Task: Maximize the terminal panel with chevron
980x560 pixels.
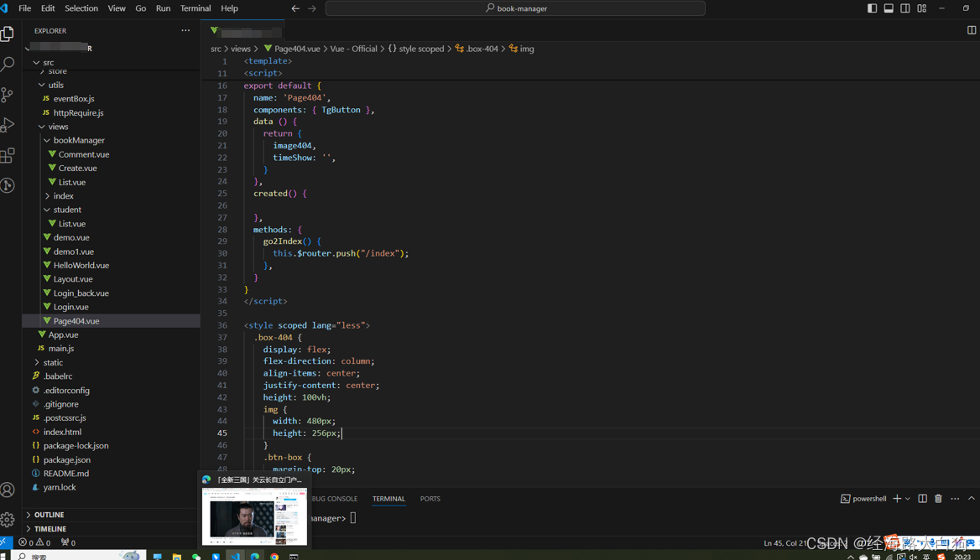Action: [972, 498]
